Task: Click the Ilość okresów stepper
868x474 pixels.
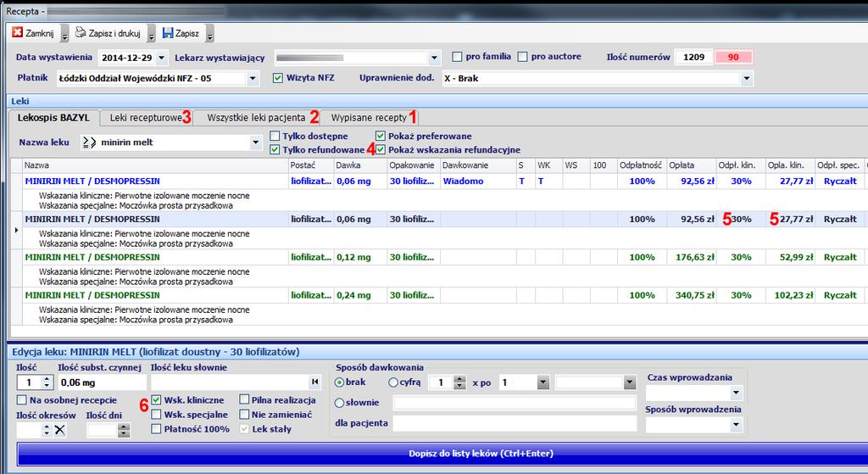Action: [47, 430]
